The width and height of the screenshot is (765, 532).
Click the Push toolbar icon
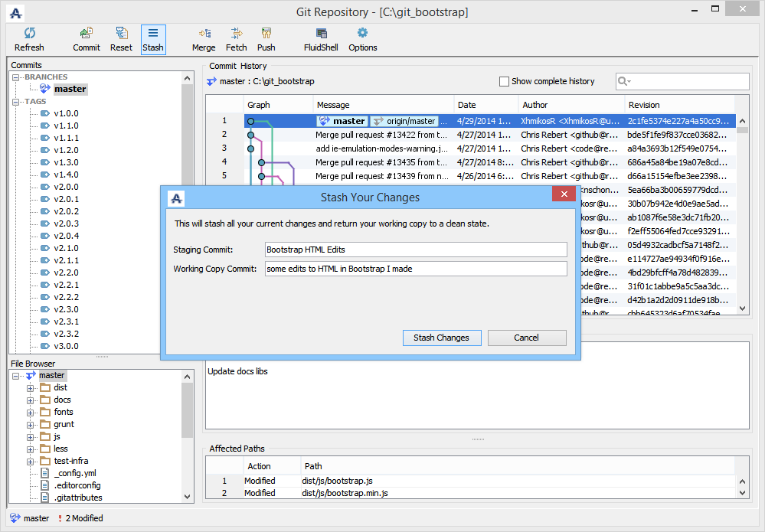(x=266, y=39)
